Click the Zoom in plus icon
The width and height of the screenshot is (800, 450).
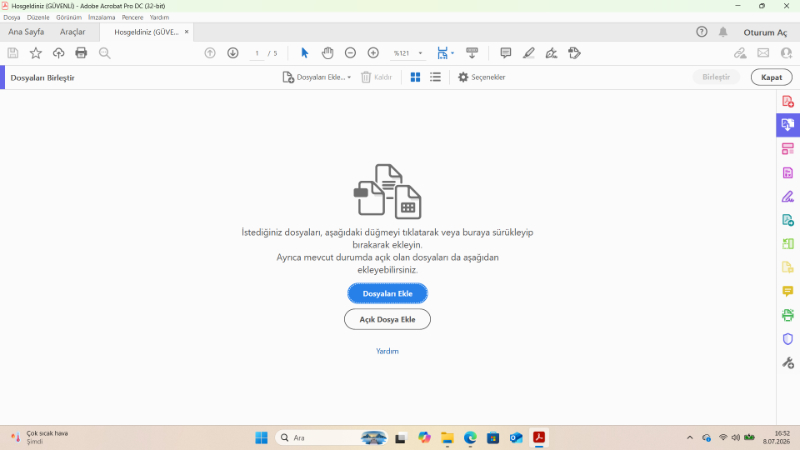373,53
